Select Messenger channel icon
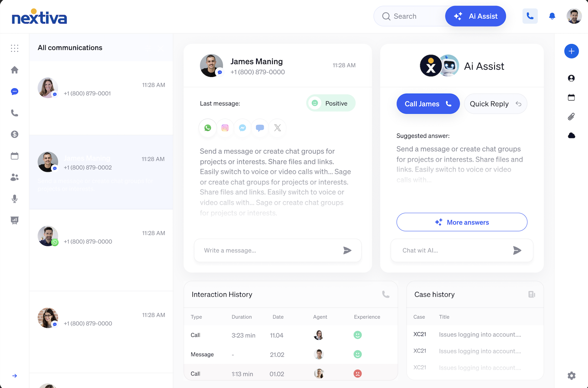 point(242,128)
